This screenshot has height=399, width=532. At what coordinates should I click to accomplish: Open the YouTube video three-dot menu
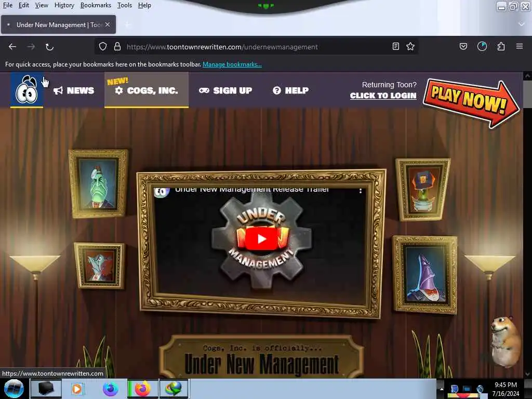point(361,191)
